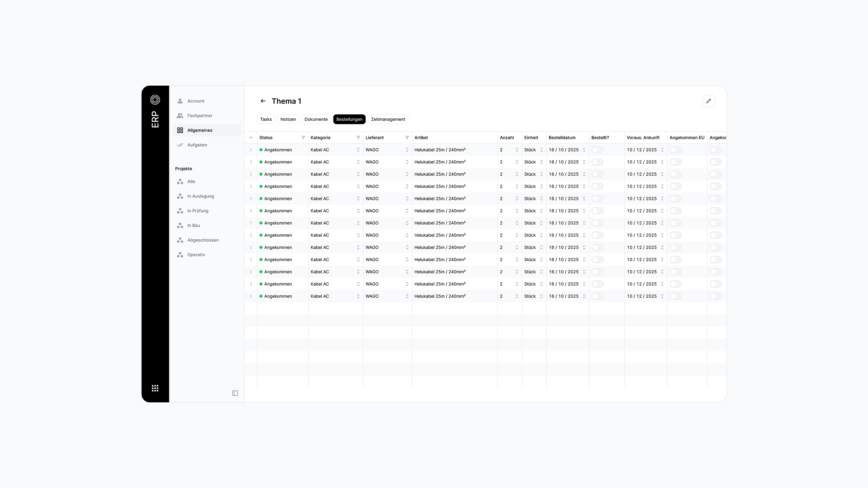This screenshot has width=868, height=488.
Task: Open Kategorie dropdown in first row
Action: (x=358, y=150)
